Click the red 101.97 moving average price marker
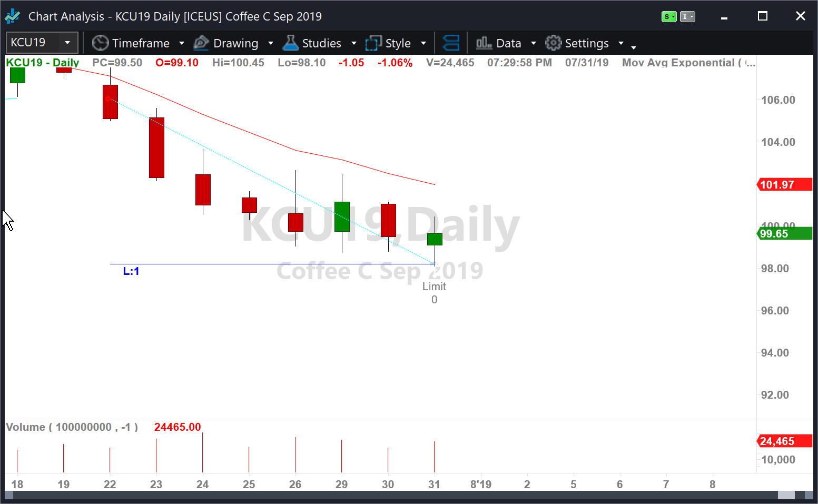This screenshot has height=504, width=818. [x=784, y=184]
